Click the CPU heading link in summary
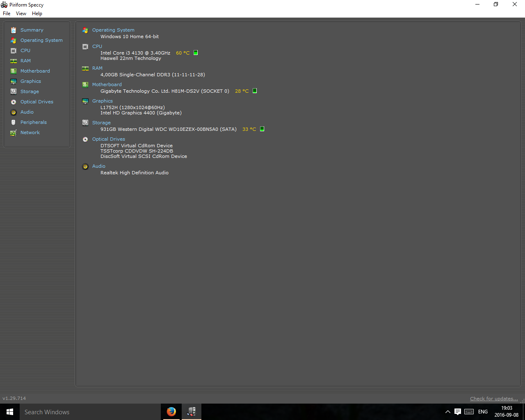 [x=97, y=46]
